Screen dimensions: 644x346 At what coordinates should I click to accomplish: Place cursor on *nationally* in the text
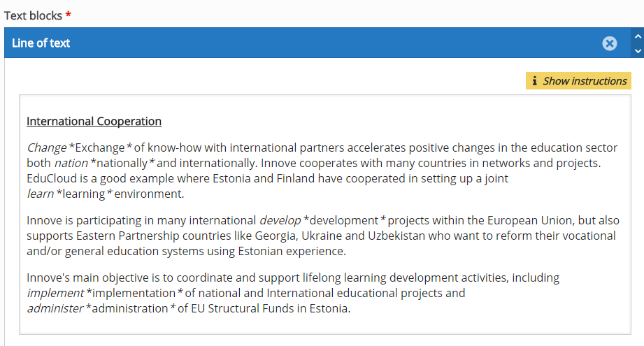(x=122, y=164)
